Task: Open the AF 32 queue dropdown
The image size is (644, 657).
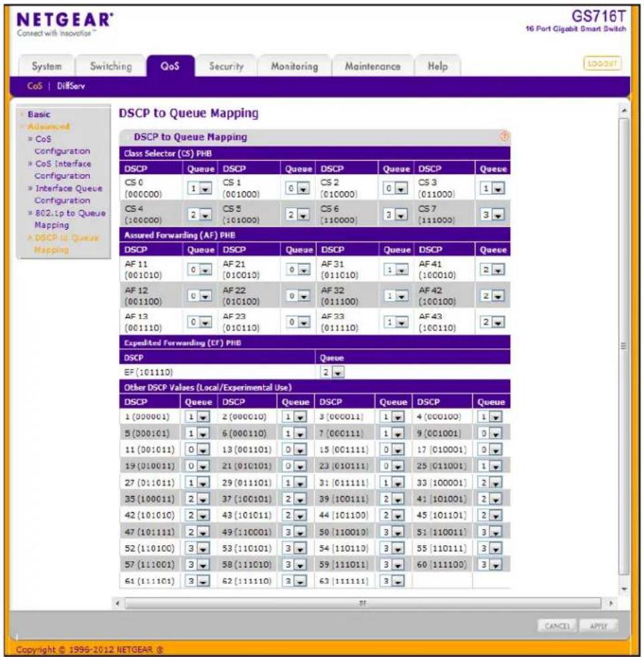Action: pos(396,296)
